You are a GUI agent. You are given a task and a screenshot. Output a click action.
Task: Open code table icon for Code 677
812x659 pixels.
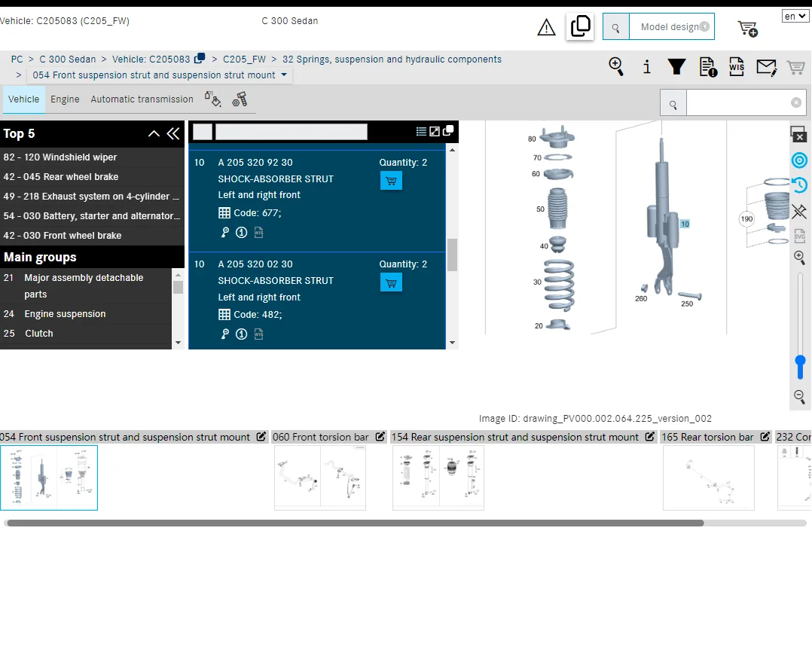[224, 213]
